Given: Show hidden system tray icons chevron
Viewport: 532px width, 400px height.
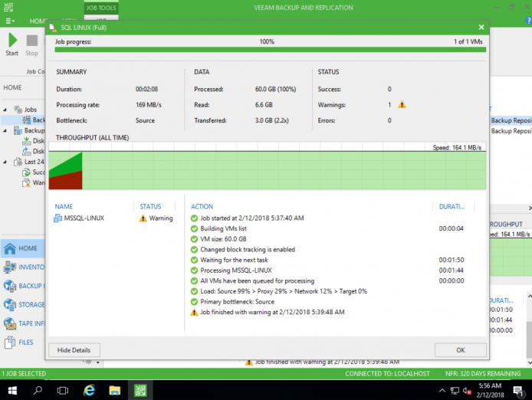Looking at the screenshot, I should 442,391.
